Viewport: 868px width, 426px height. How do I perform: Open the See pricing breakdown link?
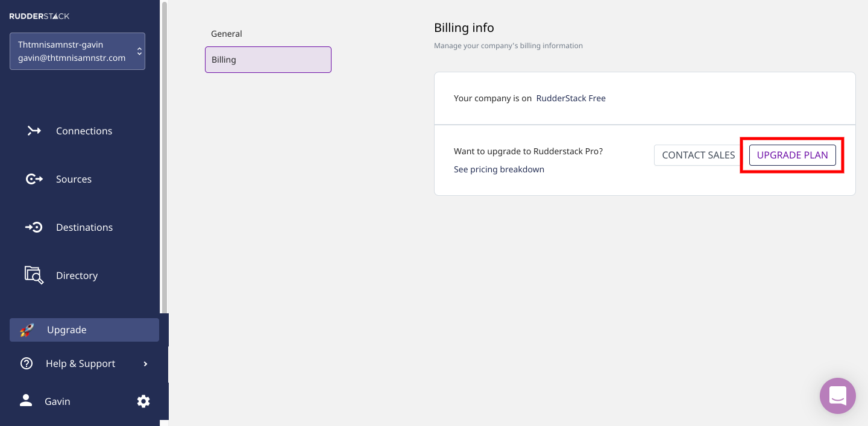(499, 169)
